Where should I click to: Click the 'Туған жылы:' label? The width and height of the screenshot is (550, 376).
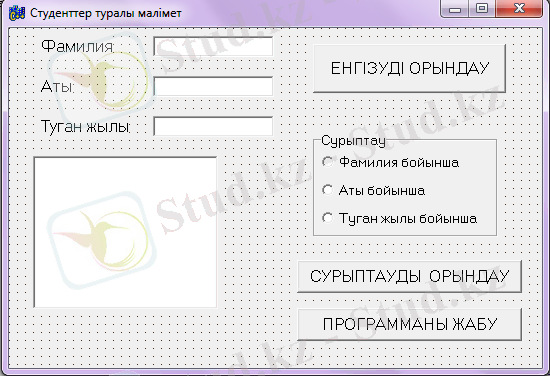[x=86, y=126]
